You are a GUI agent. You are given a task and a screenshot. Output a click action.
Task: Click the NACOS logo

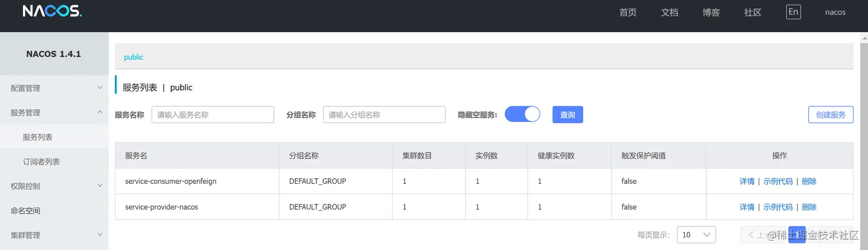52,11
